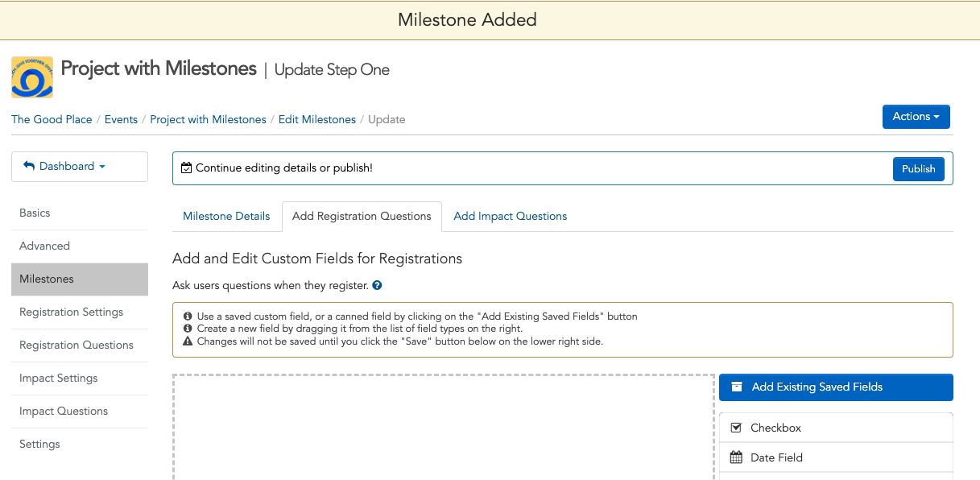Image resolution: width=980 pixels, height=480 pixels.
Task: Click the Add Existing Saved Fields button
Action: pos(836,387)
